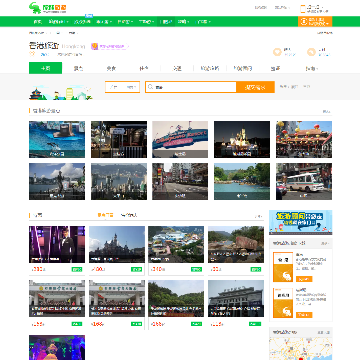Open the grey station building product card
The image size is (360, 360).
pos(236,298)
